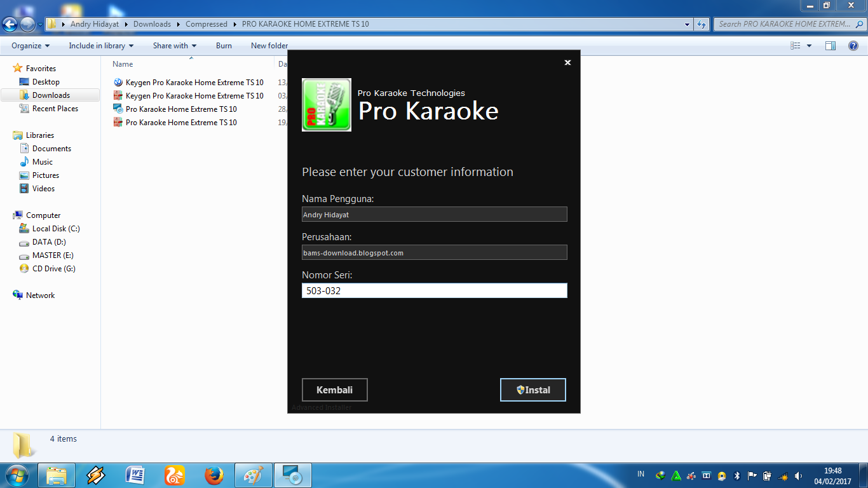The height and width of the screenshot is (488, 868).
Task: Go back with the Kembali button
Action: pyautogui.click(x=334, y=390)
